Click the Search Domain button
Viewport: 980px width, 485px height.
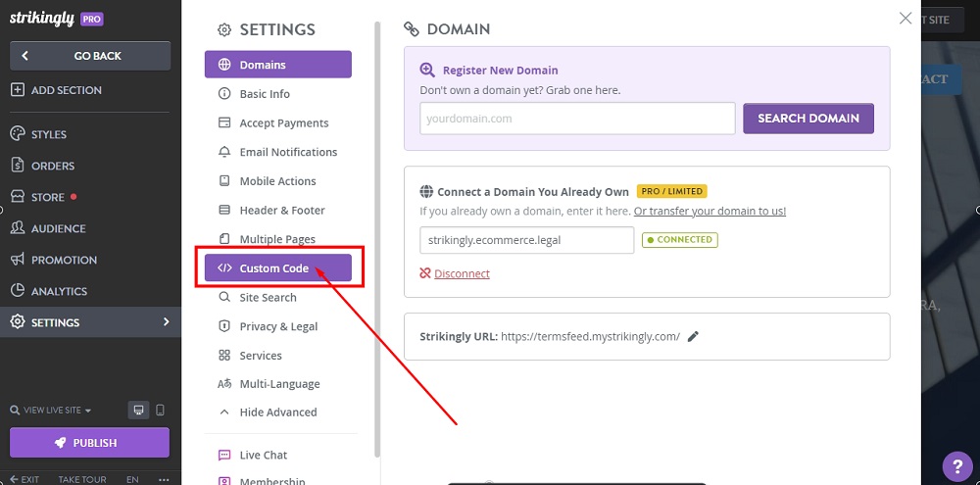click(808, 119)
